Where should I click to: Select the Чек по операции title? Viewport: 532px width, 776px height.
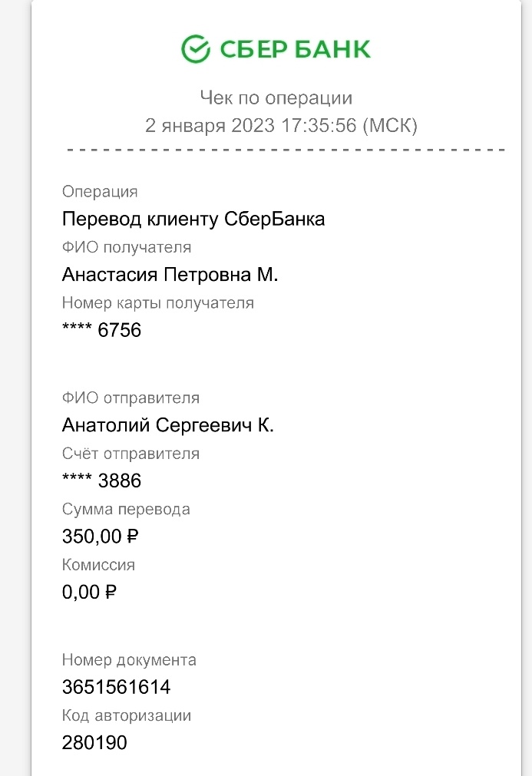point(276,97)
